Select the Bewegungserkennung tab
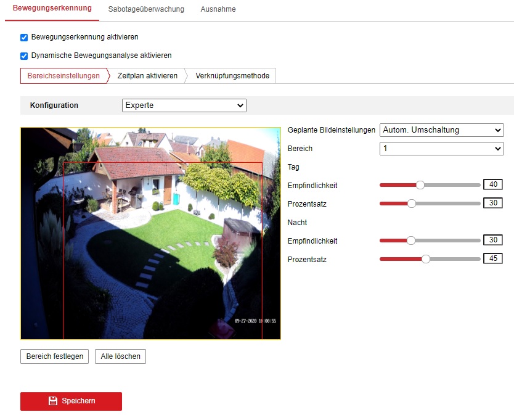This screenshot has width=514, height=420. pos(52,9)
